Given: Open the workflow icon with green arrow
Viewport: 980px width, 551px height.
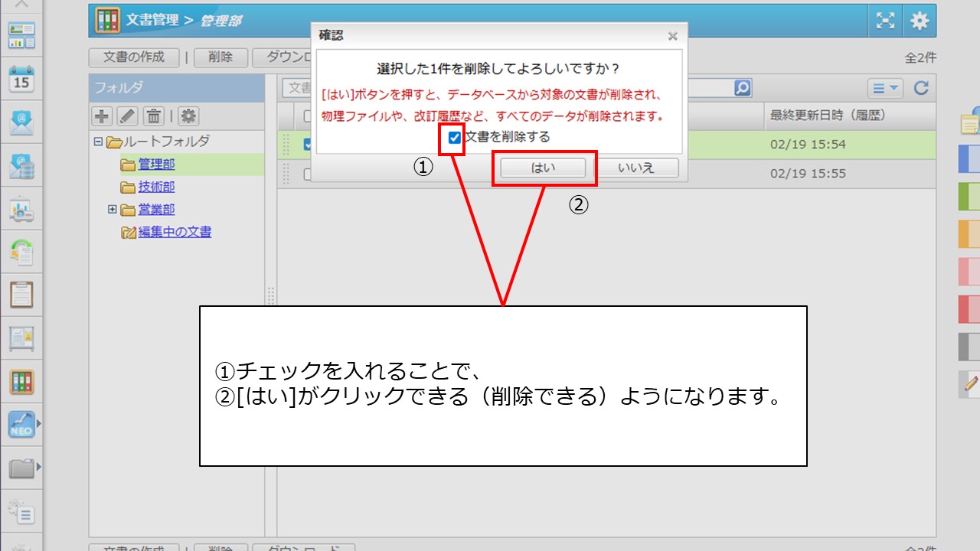Looking at the screenshot, I should (21, 252).
